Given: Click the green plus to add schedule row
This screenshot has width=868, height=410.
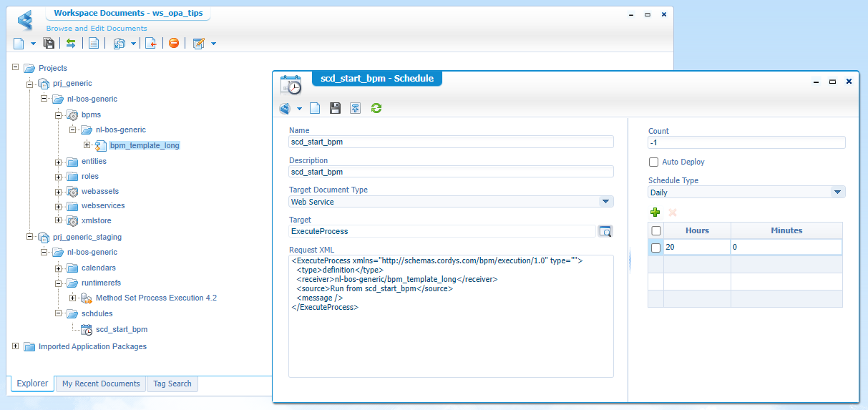Looking at the screenshot, I should (x=655, y=213).
